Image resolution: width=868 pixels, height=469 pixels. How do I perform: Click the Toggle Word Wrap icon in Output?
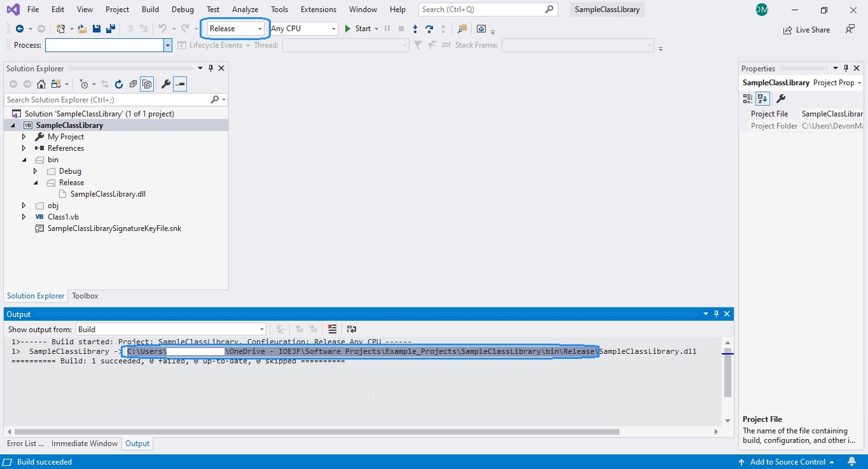(x=351, y=329)
